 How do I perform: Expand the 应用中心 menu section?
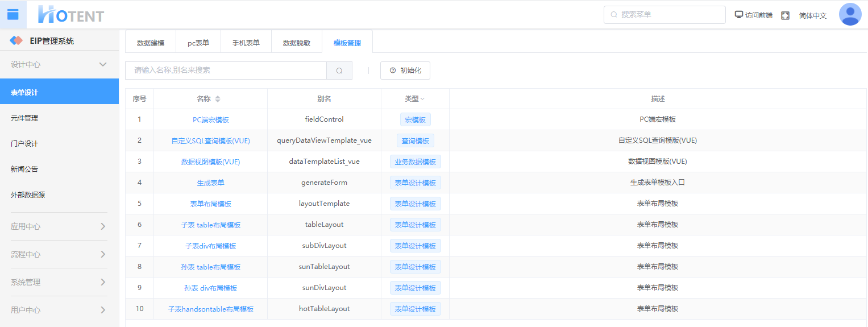[x=59, y=226]
